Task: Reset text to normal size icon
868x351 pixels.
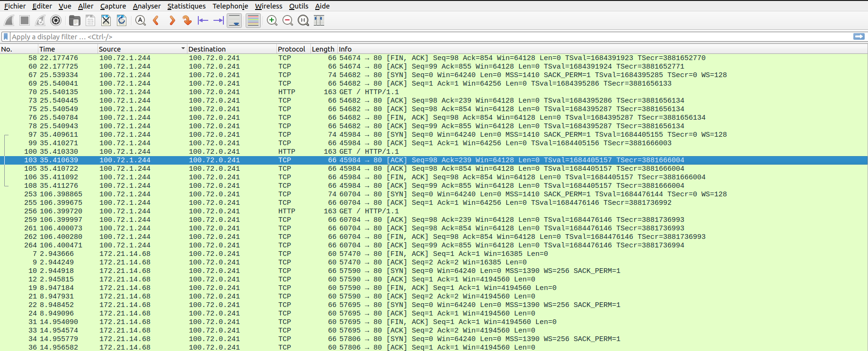Action: point(303,20)
